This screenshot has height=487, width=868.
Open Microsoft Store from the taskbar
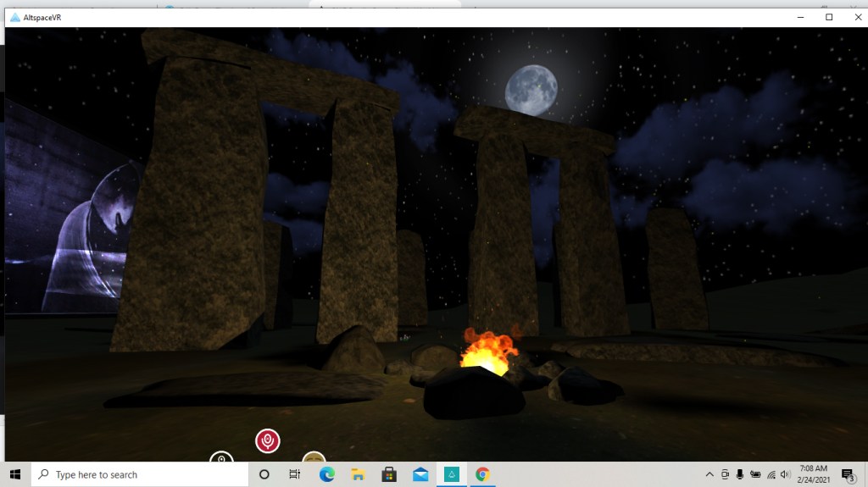pyautogui.click(x=389, y=474)
